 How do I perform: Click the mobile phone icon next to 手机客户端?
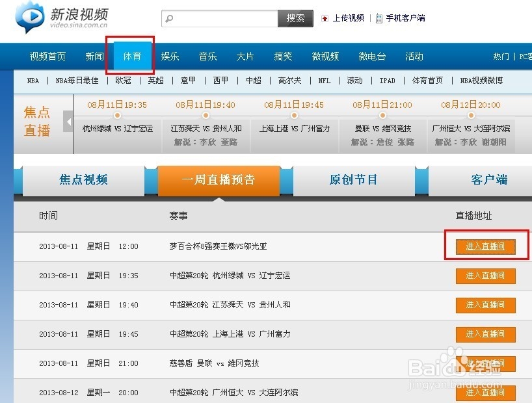tap(378, 18)
